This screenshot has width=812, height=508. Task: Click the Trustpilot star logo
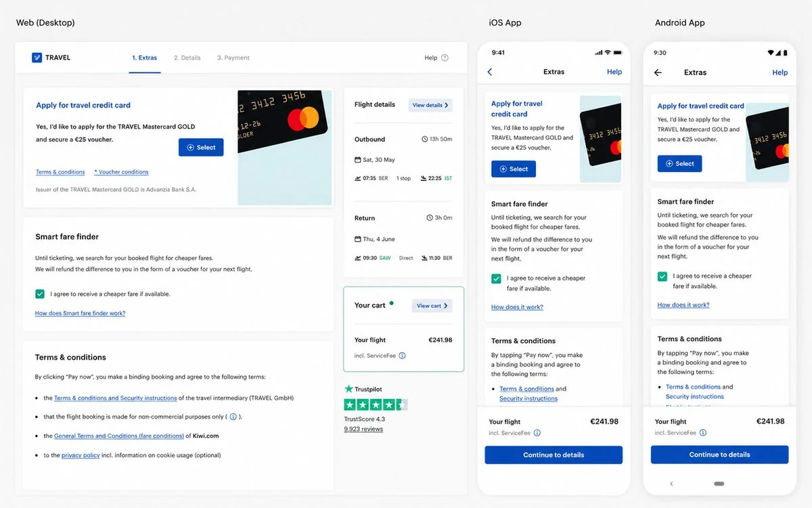click(349, 389)
